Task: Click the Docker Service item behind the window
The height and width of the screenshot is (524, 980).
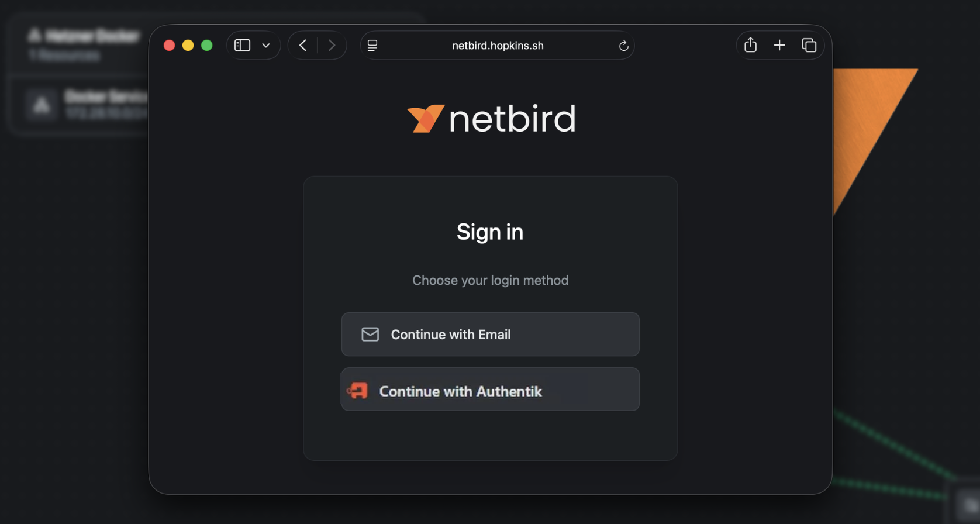Action: pos(76,104)
